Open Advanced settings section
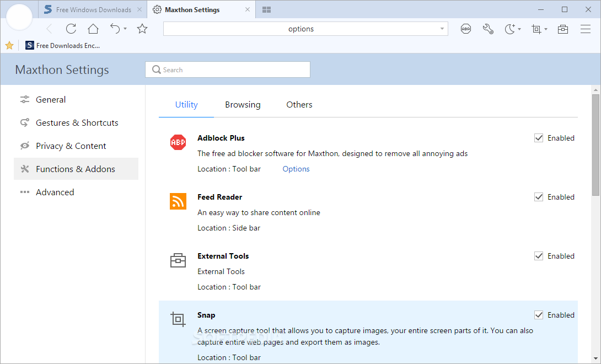The image size is (601, 364). 76,192
